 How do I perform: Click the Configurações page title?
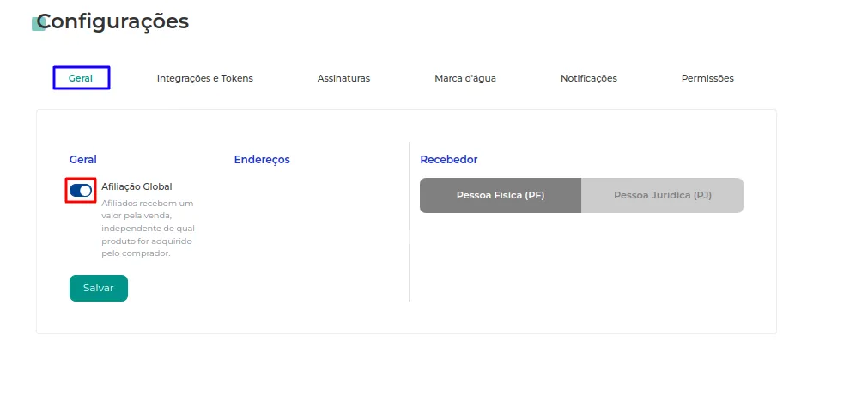113,21
